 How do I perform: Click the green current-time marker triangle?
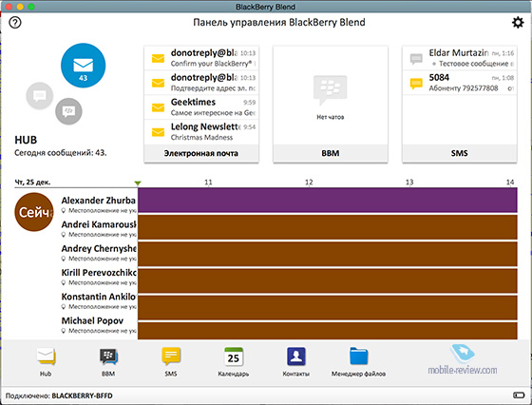point(138,183)
